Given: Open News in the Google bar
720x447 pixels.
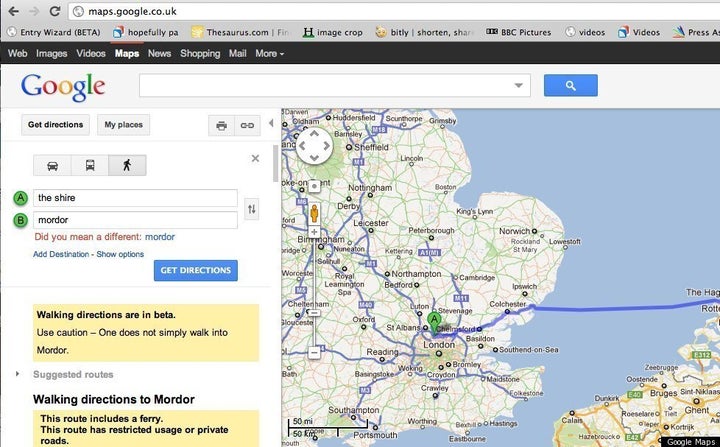Looking at the screenshot, I should pyautogui.click(x=159, y=53).
